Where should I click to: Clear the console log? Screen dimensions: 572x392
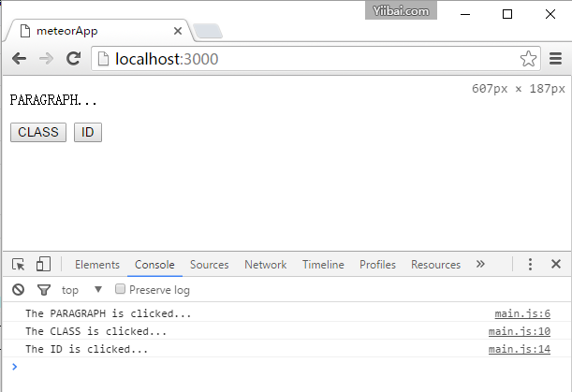(18, 290)
